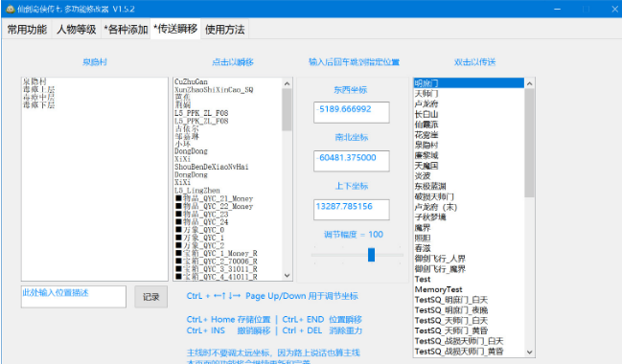Pick 长白山 from the destination list
This screenshot has height=364, width=622.
pos(426,114)
